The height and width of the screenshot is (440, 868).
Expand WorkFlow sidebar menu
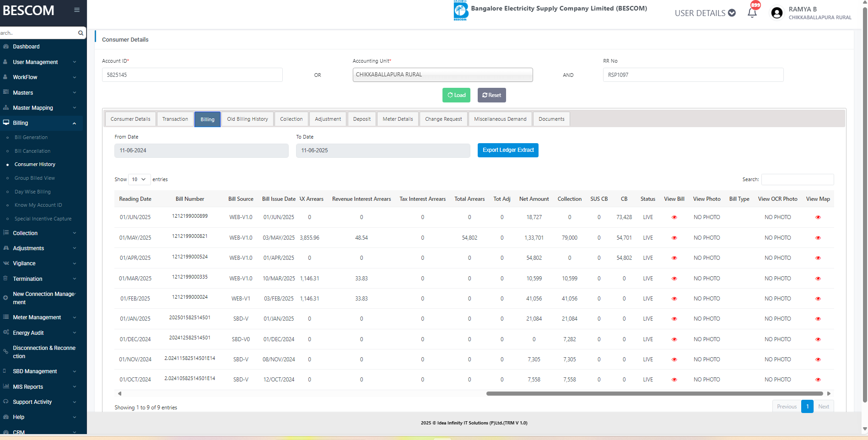tap(41, 77)
